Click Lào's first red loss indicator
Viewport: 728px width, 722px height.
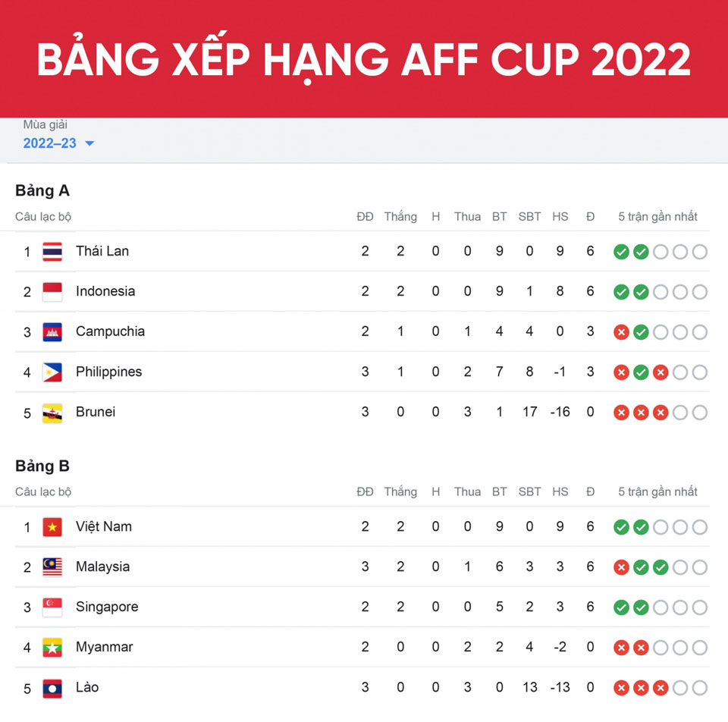point(621,688)
